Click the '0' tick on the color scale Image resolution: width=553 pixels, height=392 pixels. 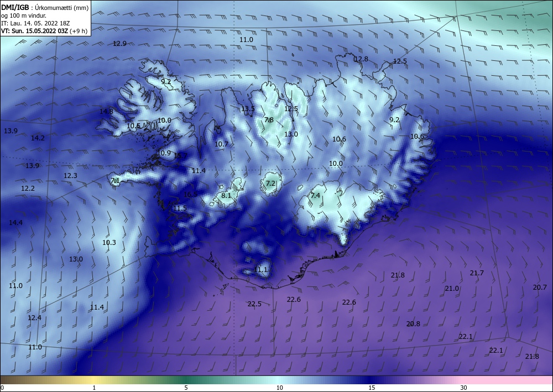(2, 388)
